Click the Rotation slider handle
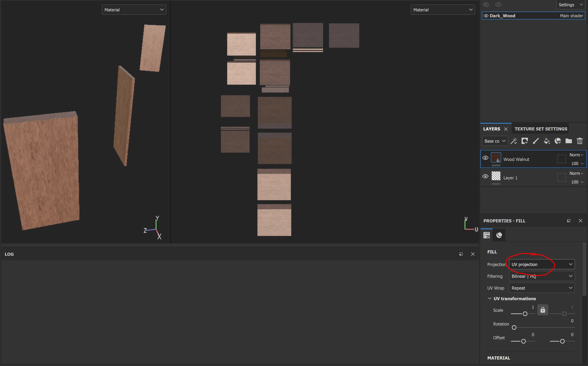The width and height of the screenshot is (588, 366). point(514,327)
